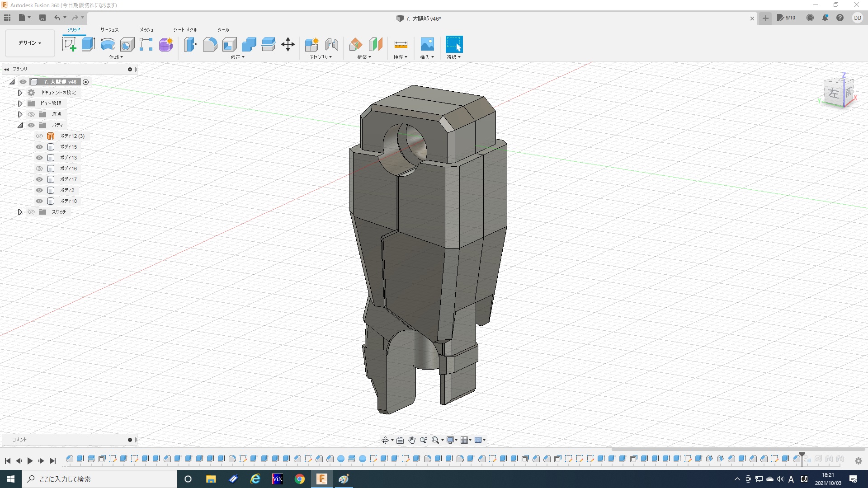Click the 左 face of the ViewCube
The image size is (868, 488).
(x=833, y=94)
